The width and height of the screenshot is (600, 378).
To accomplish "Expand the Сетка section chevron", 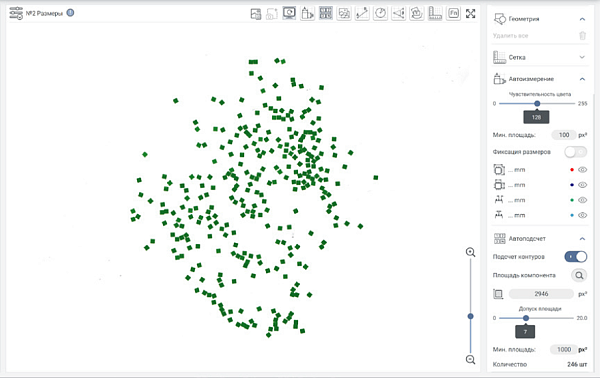I will click(582, 57).
